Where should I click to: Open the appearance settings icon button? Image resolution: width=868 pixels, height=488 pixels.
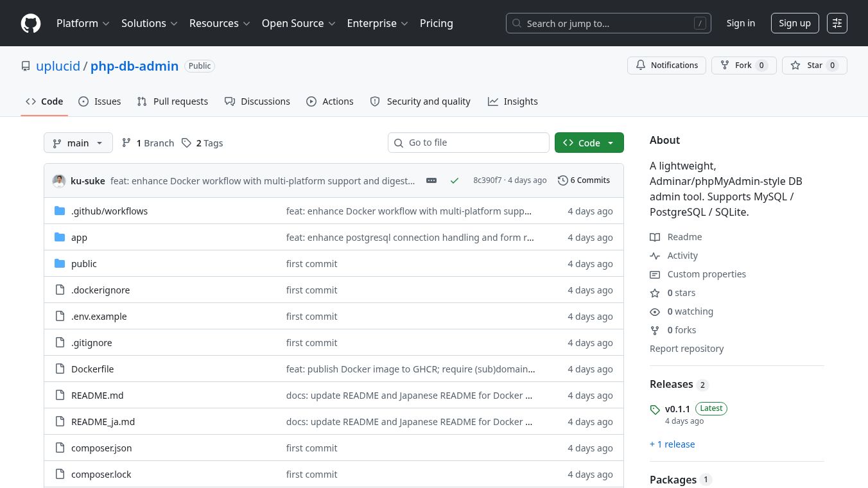pos(837,23)
